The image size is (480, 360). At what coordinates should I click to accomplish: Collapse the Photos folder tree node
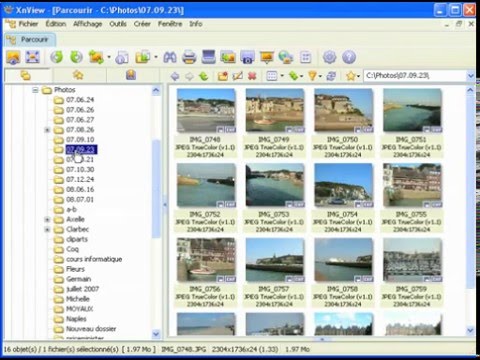click(35, 90)
